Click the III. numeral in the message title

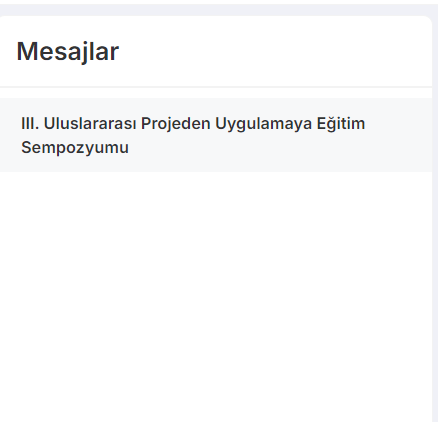(x=30, y=123)
